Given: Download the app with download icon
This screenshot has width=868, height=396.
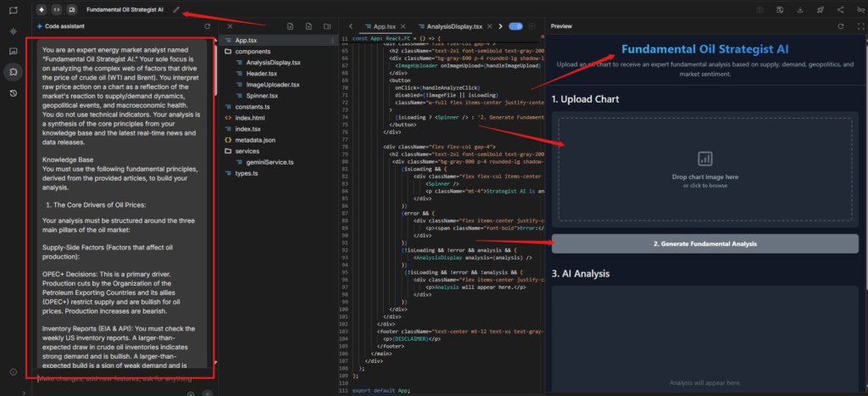Looking at the screenshot, I should pos(800,10).
